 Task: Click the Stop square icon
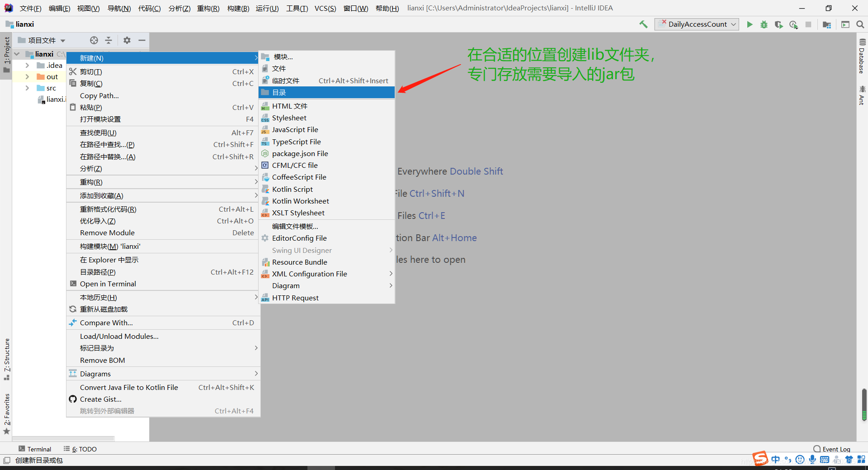(808, 24)
